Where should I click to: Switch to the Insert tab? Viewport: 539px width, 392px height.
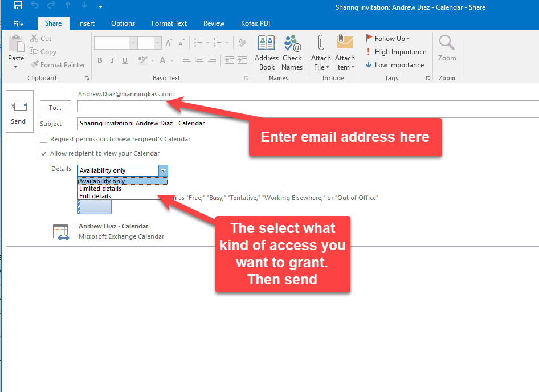pos(86,23)
